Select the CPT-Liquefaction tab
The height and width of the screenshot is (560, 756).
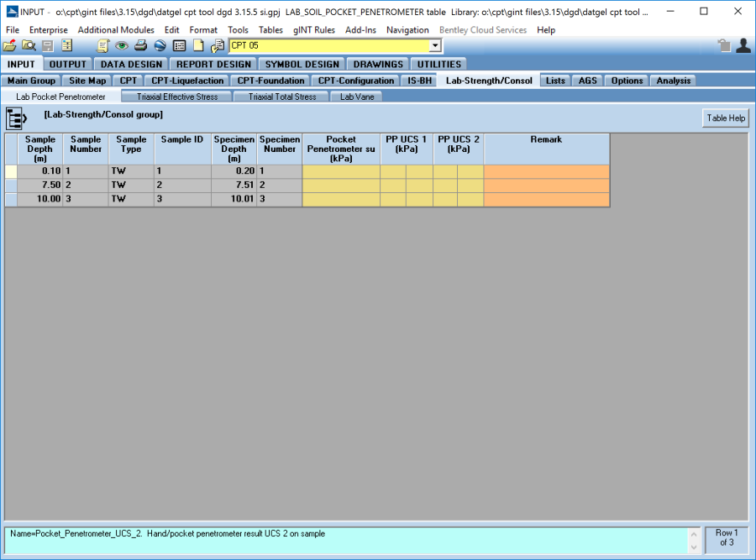[x=188, y=81]
